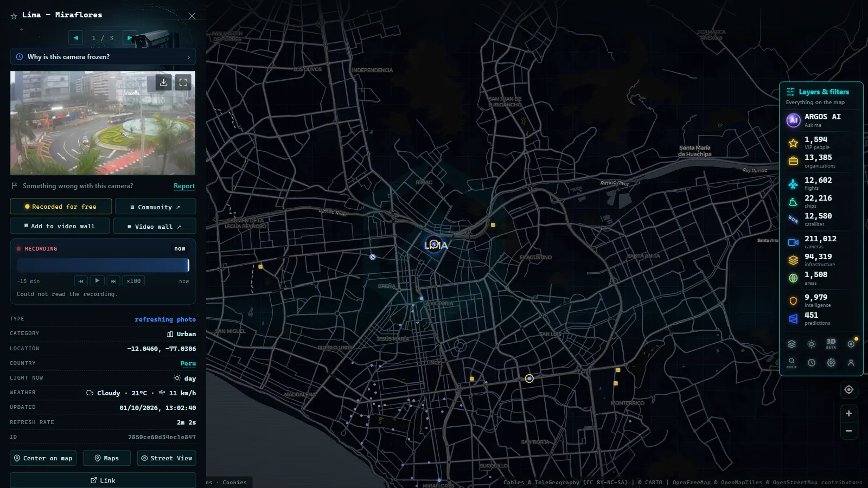Download the camera snapshot
The image size is (868, 488).
pos(163,82)
